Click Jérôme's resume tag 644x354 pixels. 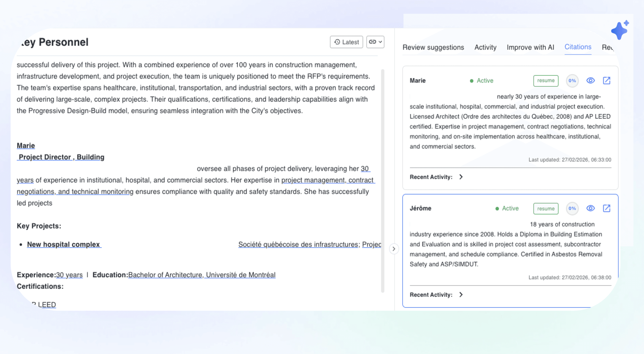pos(545,209)
